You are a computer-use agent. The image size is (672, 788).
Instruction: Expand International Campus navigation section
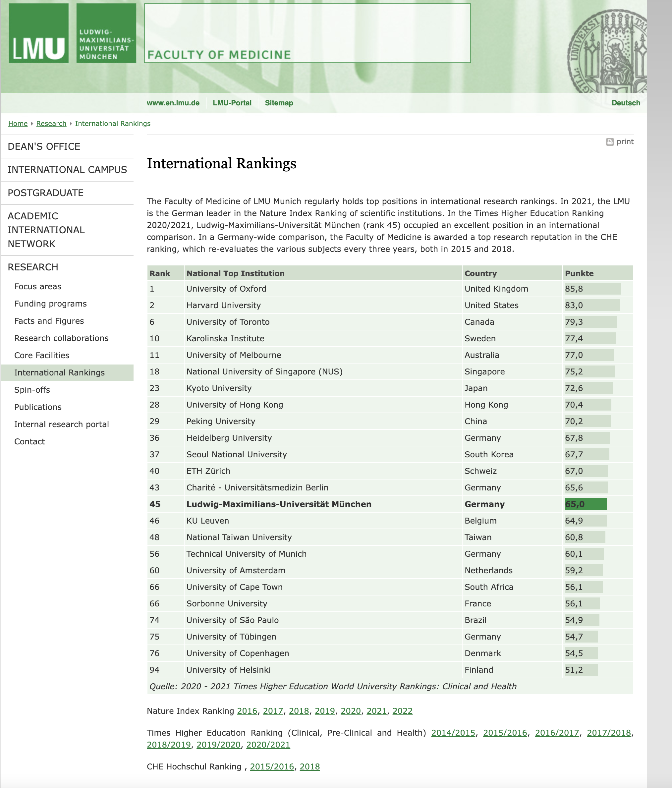click(x=67, y=170)
